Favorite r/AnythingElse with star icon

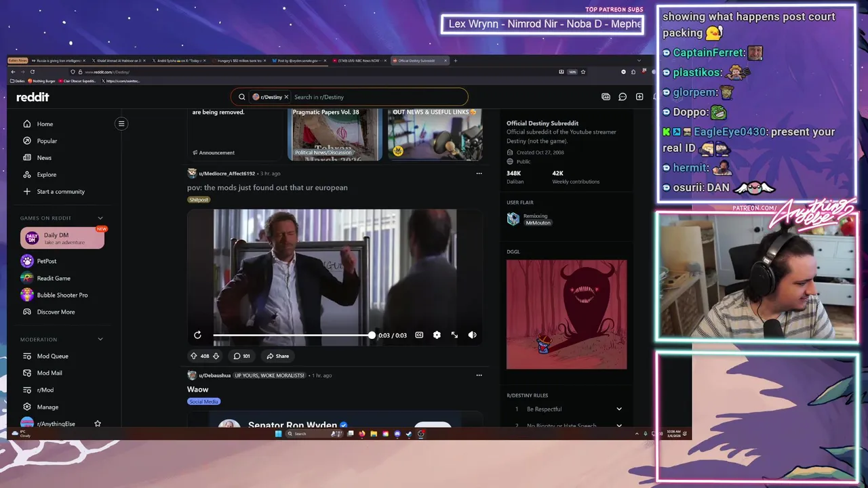click(98, 424)
